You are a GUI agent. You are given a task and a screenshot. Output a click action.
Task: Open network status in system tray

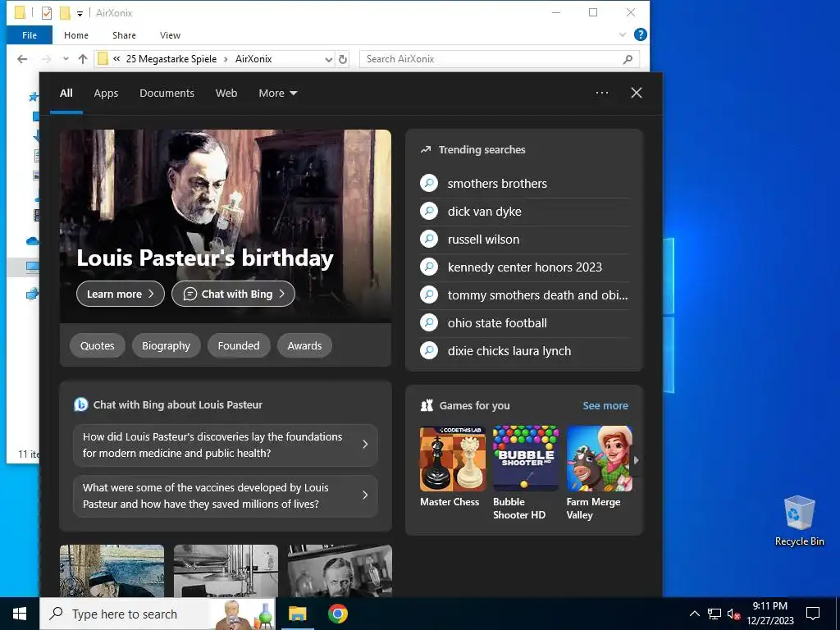714,614
